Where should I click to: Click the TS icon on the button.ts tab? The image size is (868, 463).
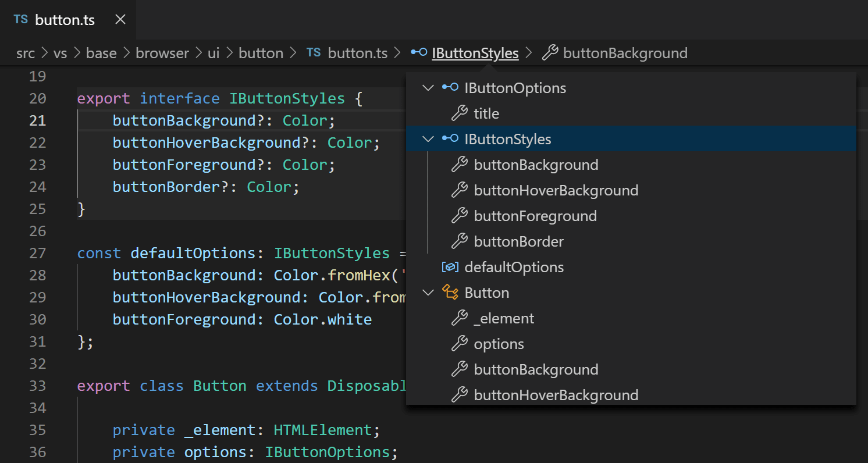[x=20, y=19]
